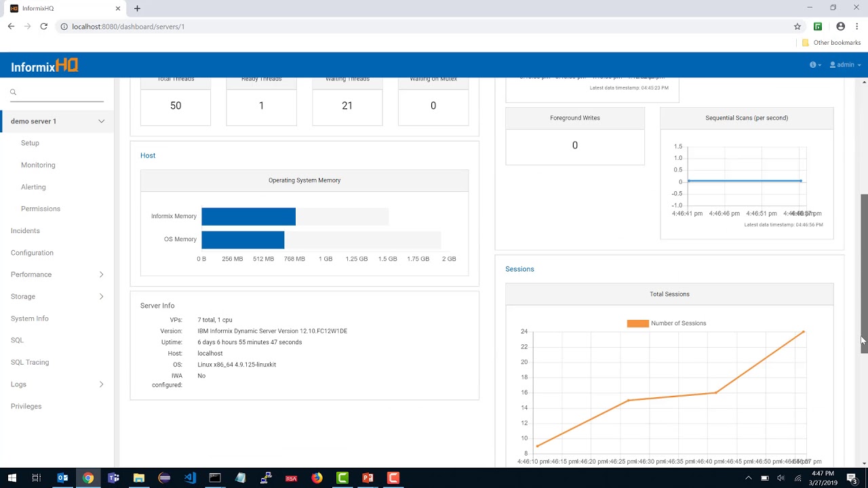Bookmark this page with star icon
This screenshot has height=488, width=868.
pos(797,26)
